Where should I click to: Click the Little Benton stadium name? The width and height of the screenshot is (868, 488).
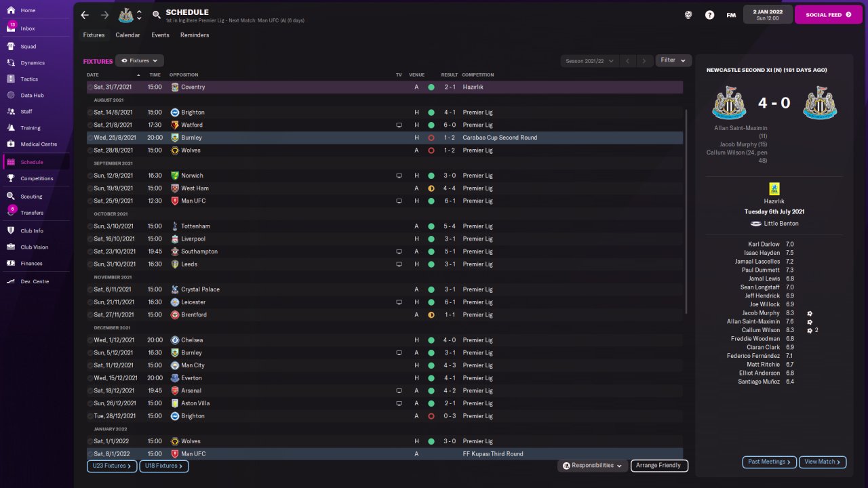click(x=781, y=224)
